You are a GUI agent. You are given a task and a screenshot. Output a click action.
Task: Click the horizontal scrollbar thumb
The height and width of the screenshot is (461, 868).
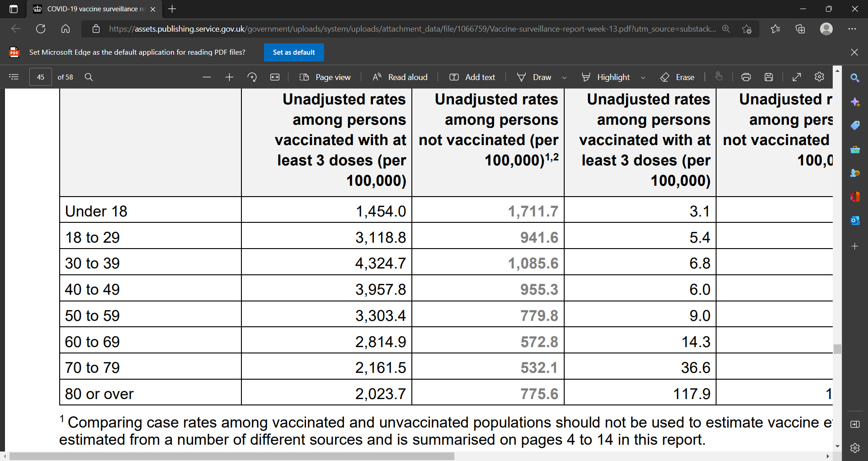click(x=231, y=456)
